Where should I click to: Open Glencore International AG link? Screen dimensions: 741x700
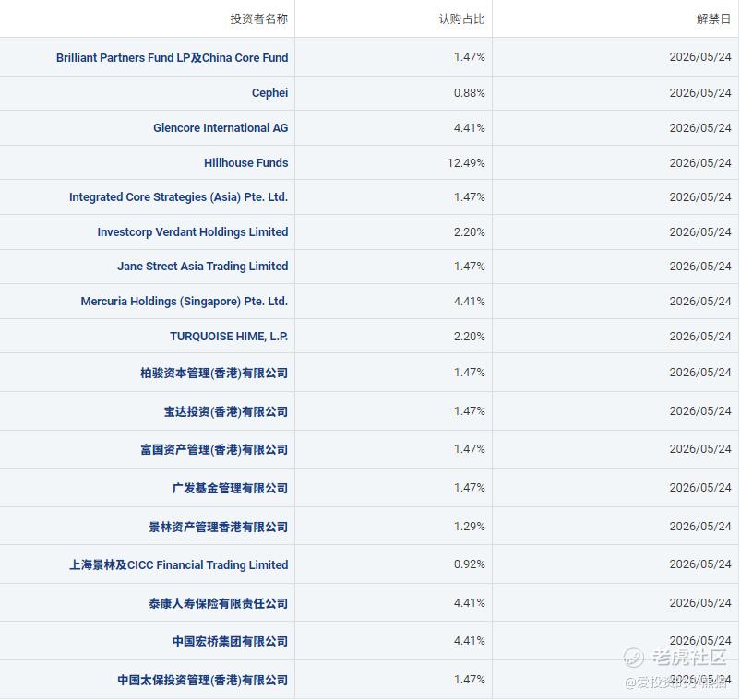click(x=221, y=127)
